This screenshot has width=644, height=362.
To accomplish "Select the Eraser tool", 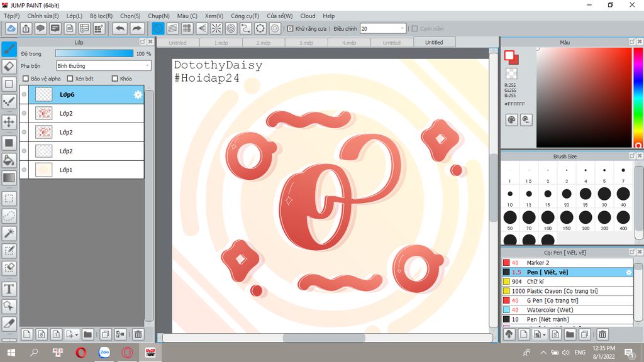I will [x=9, y=67].
